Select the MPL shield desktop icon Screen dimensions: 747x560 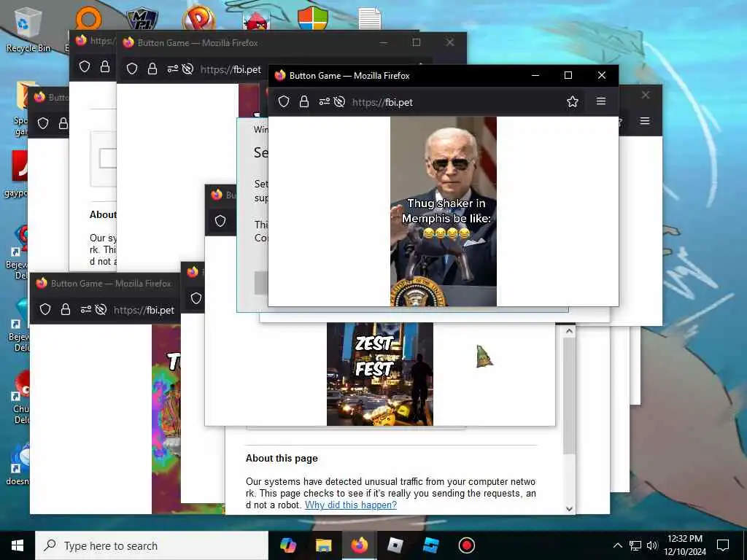(142, 20)
